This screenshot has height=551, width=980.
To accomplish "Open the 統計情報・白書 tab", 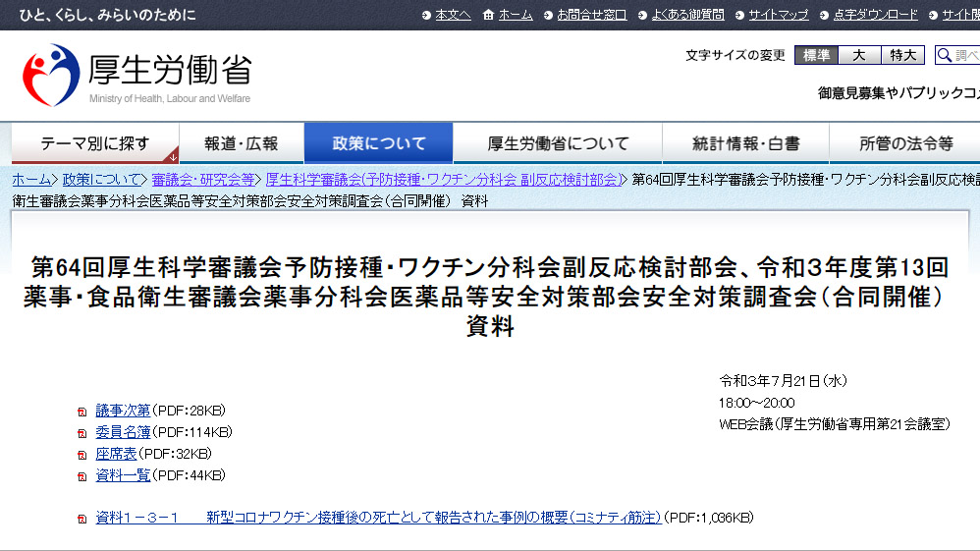I will (x=745, y=143).
